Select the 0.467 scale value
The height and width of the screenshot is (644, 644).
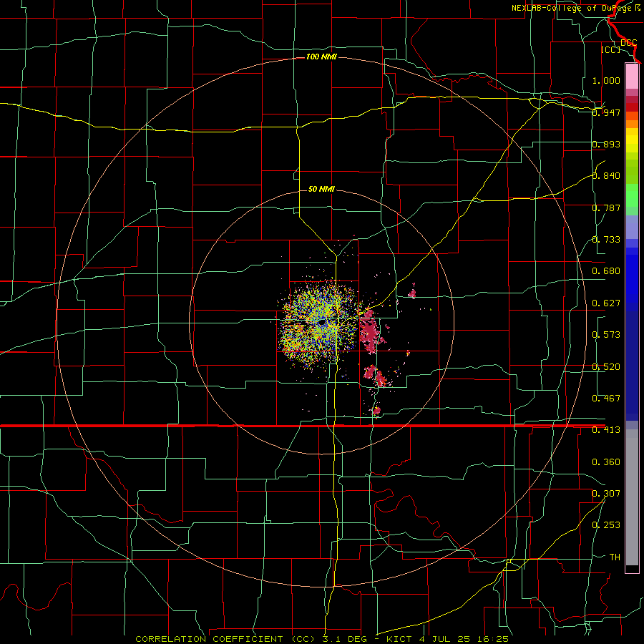606,399
